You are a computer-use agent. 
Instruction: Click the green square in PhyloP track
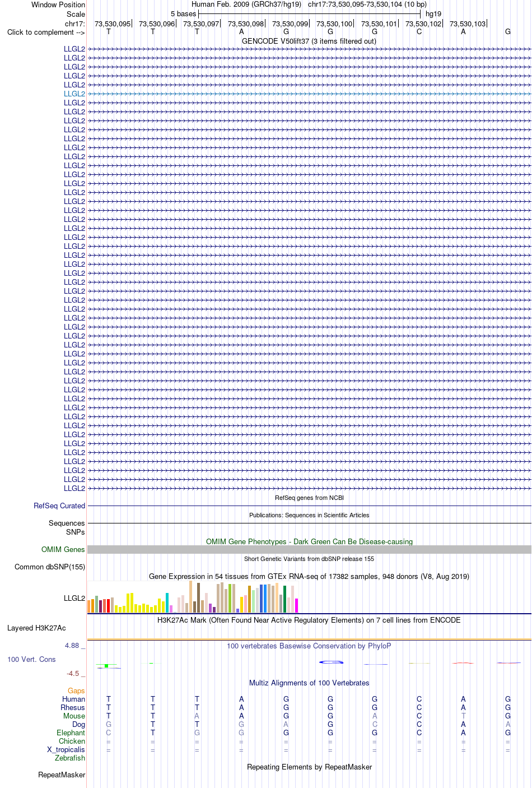pyautogui.click(x=106, y=666)
